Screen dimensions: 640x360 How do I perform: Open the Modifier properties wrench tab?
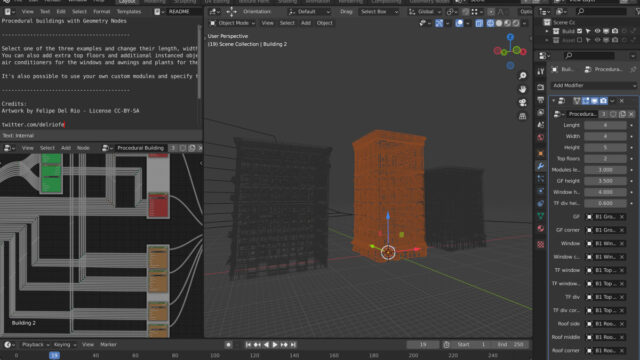[540, 166]
